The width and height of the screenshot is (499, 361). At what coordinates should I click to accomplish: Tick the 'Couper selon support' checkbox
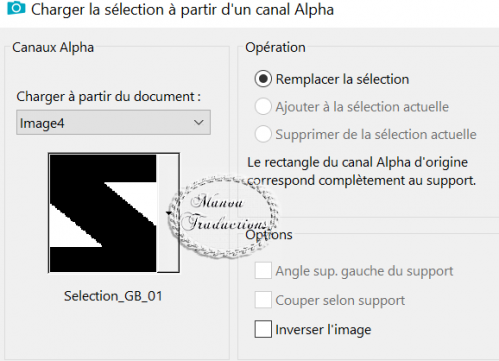263,300
